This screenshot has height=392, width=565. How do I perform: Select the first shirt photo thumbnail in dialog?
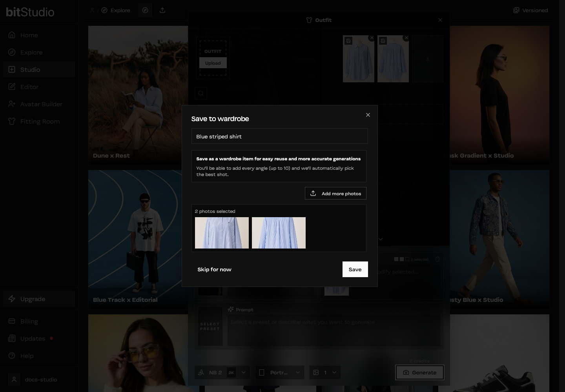click(x=222, y=233)
